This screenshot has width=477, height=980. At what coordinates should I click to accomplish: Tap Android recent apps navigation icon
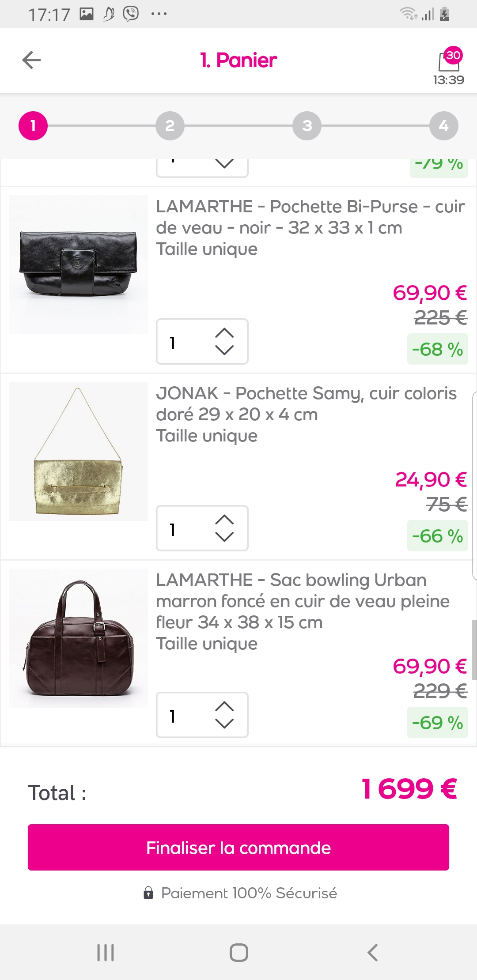pyautogui.click(x=106, y=952)
